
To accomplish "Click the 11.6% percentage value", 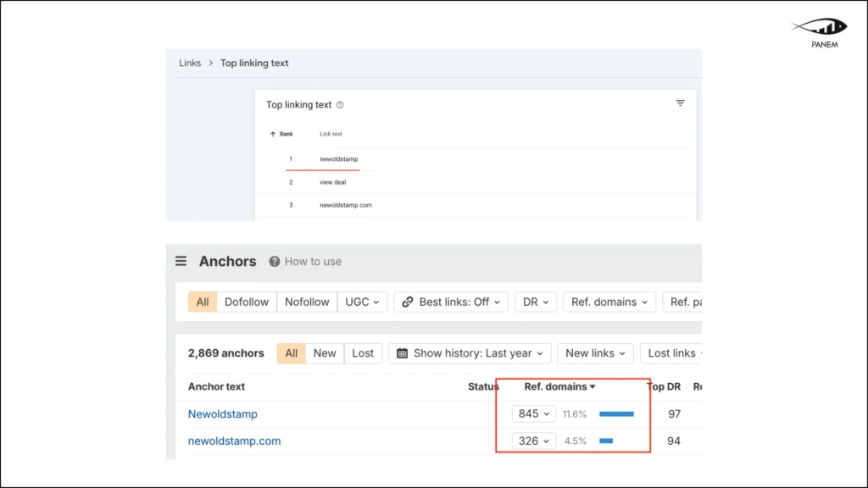I will (575, 413).
